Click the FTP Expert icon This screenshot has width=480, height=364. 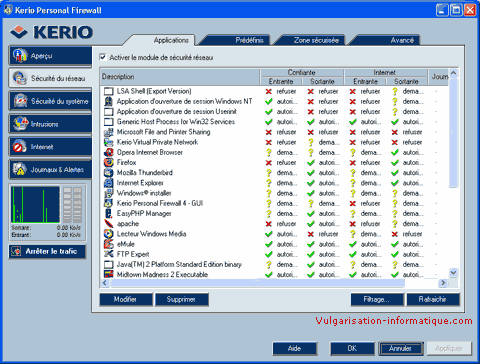point(109,254)
